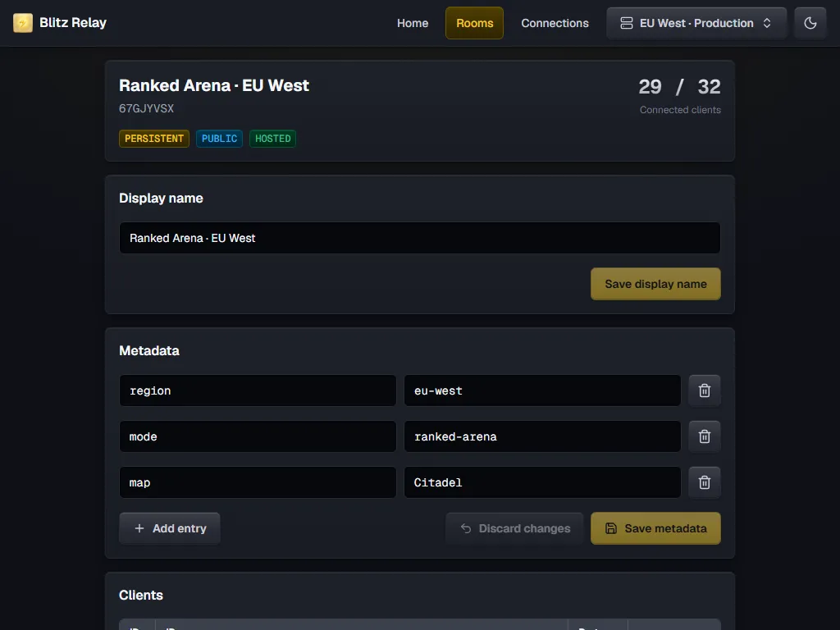Click the PERSISTENT badge
The width and height of the screenshot is (840, 630).
tap(154, 139)
